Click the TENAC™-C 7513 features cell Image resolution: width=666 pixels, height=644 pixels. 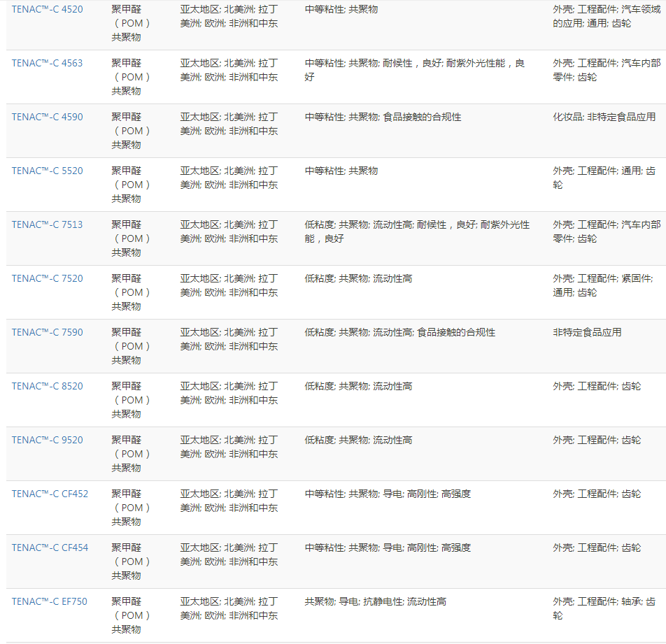coord(417,231)
